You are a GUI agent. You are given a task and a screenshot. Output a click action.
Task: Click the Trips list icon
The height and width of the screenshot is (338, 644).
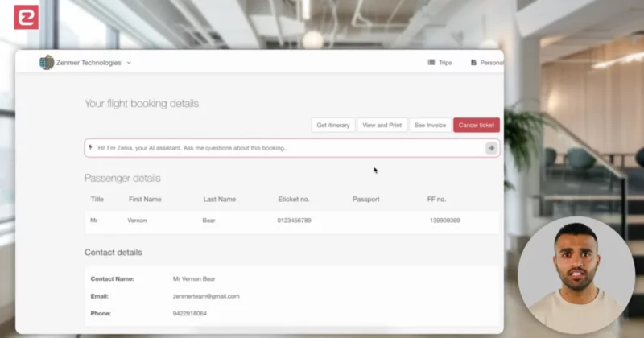pos(431,63)
